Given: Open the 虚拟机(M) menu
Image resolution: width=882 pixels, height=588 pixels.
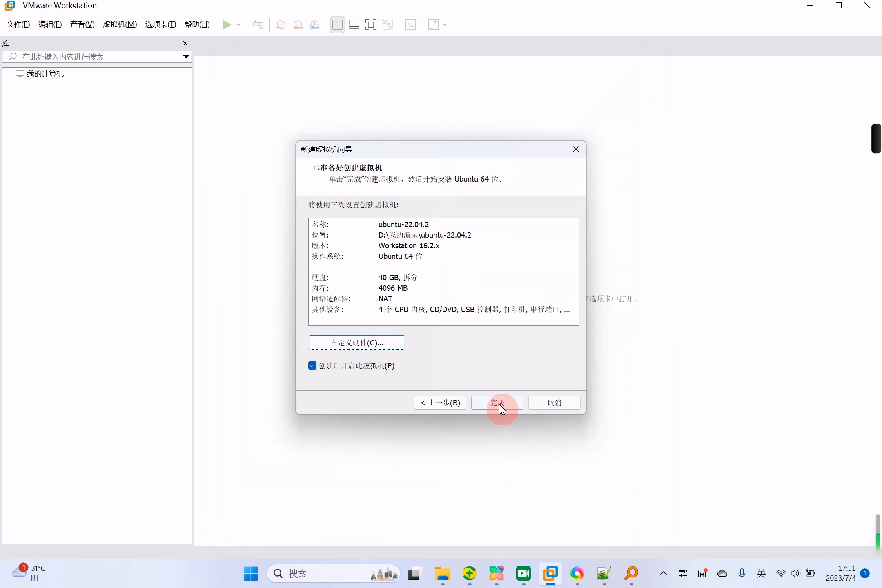Looking at the screenshot, I should coord(120,24).
